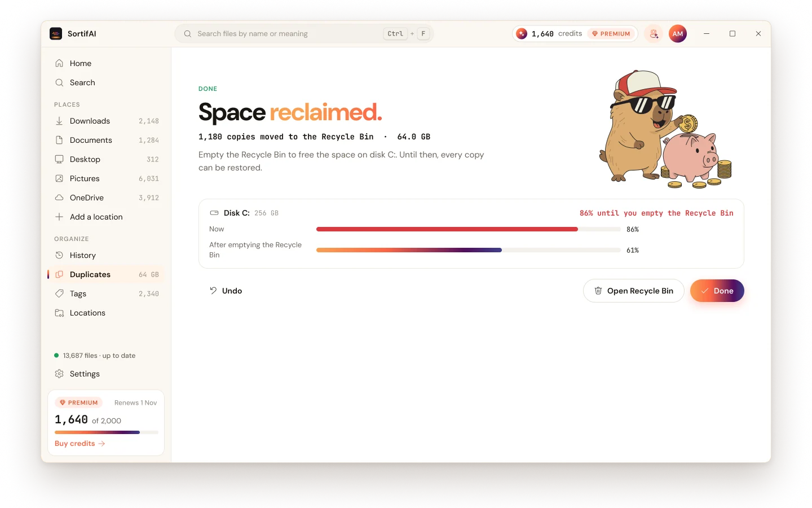Click the Locations folder icon in the sidebar
This screenshot has height=508, width=812.
point(59,313)
